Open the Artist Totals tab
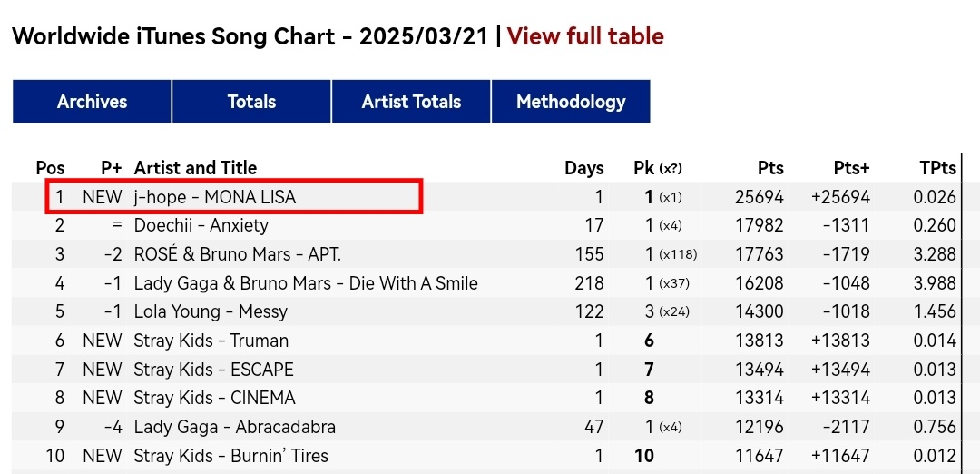 [411, 102]
